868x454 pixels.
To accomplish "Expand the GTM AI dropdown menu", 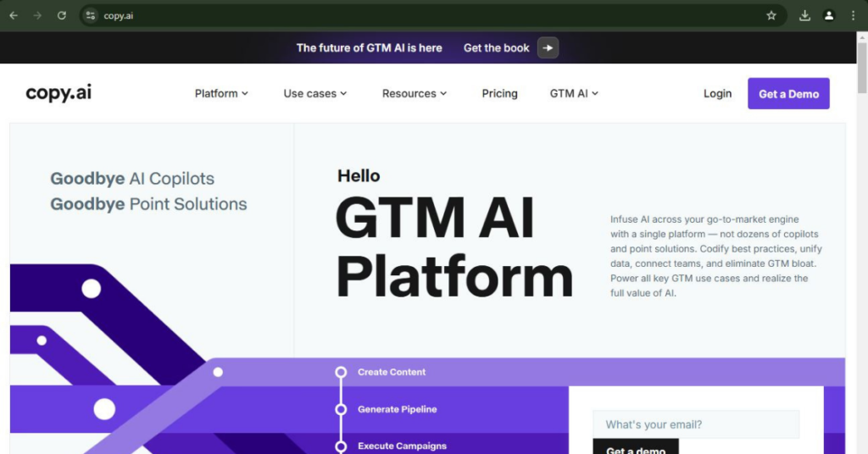I will click(x=574, y=93).
